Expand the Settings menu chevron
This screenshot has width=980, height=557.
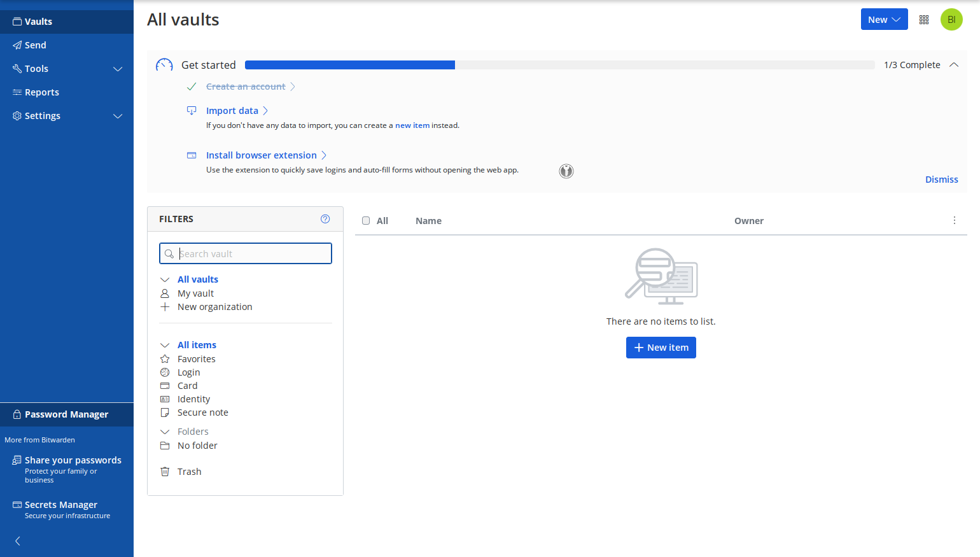click(x=118, y=116)
